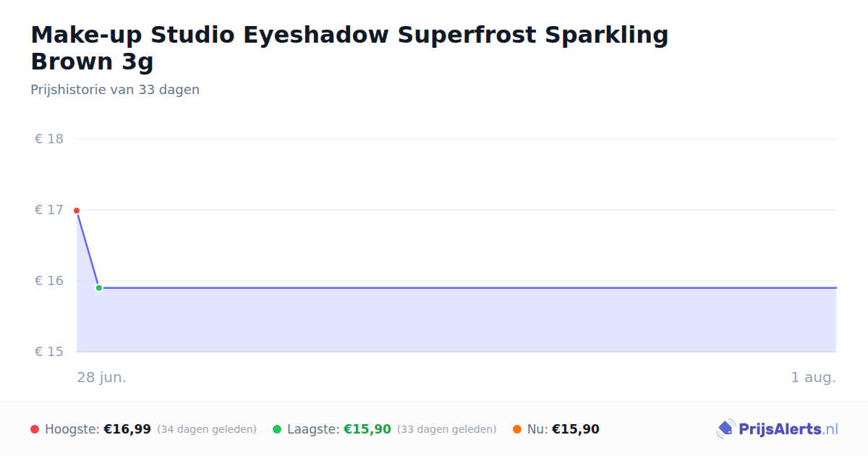Select the green lowest-price point on the chart
This screenshot has height=456, width=868.
[x=99, y=288]
